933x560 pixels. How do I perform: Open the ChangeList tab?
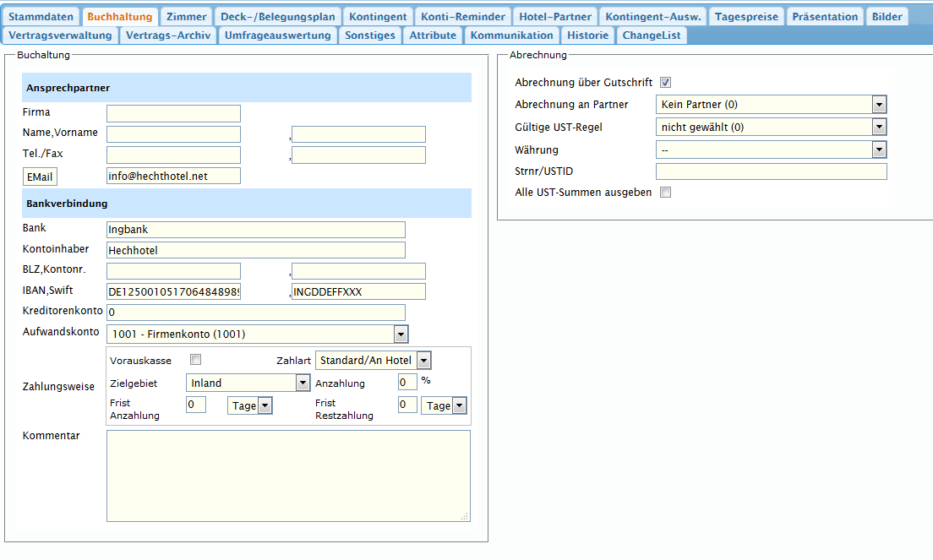click(x=651, y=35)
